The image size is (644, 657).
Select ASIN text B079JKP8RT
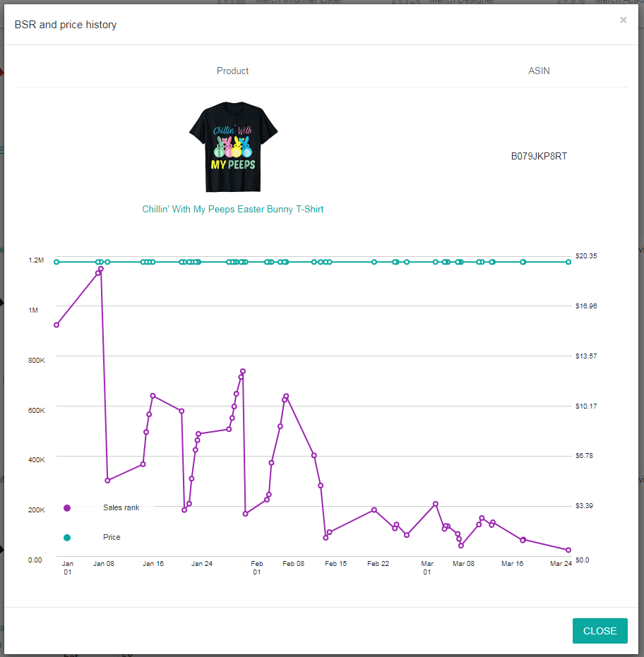coord(539,156)
